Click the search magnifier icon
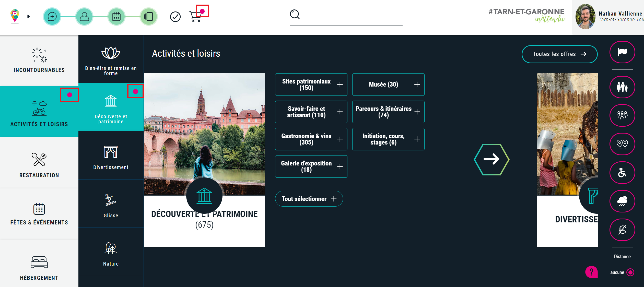Viewport: 644px width, 287px height. point(295,15)
